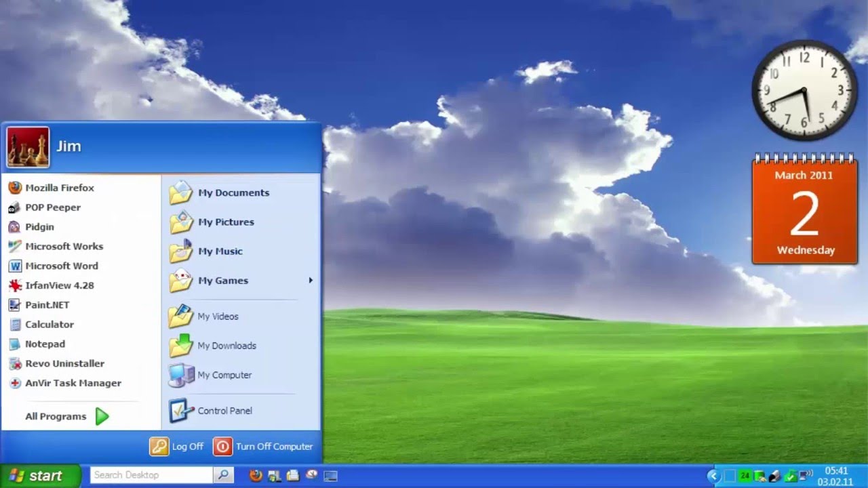Viewport: 868px width, 488px height.
Task: Click the Start button
Action: pyautogui.click(x=41, y=476)
